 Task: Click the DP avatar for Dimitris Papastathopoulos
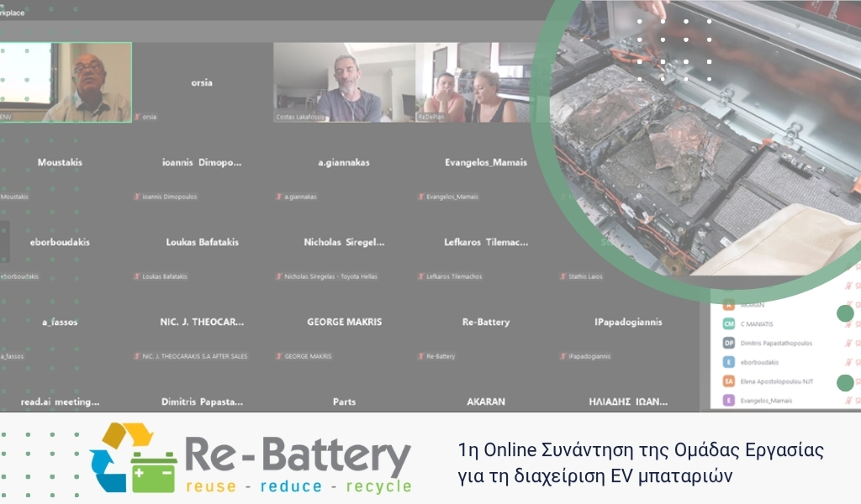pos(729,343)
